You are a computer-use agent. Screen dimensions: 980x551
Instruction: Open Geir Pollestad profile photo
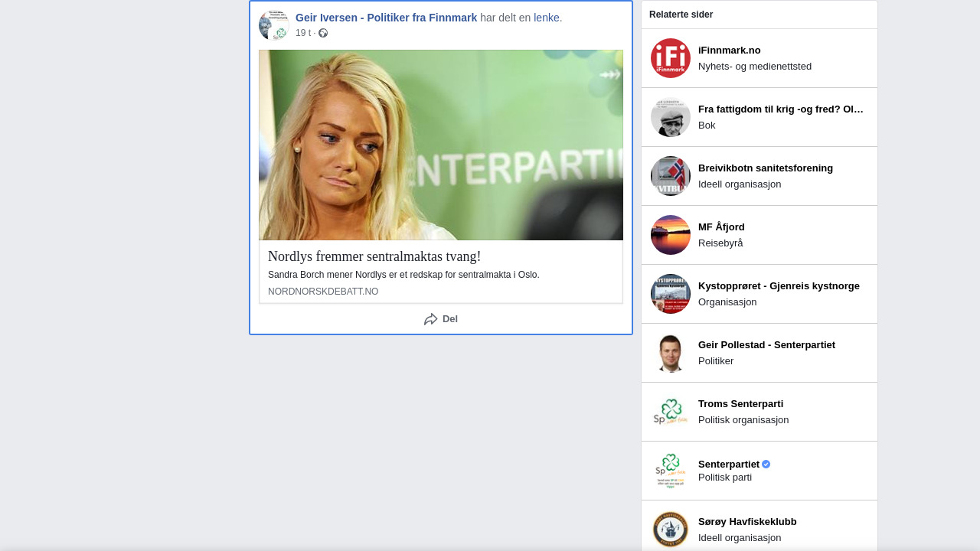[x=671, y=353]
